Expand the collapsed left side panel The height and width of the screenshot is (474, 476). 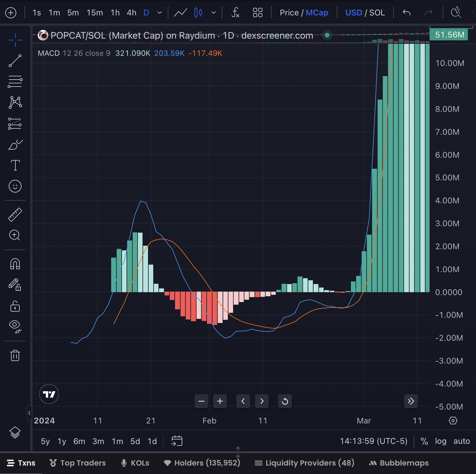[29, 413]
